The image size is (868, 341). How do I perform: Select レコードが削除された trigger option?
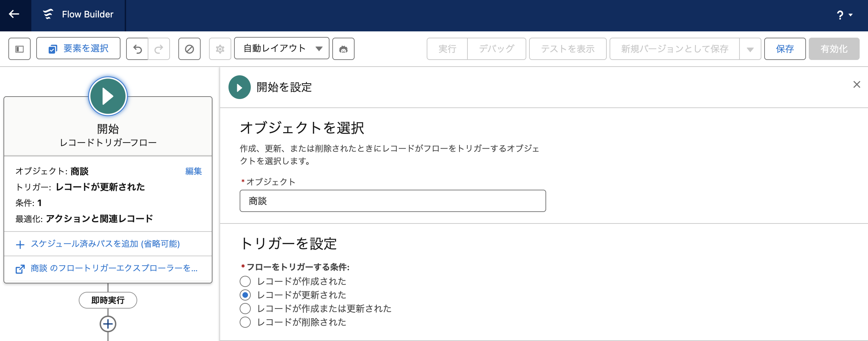(245, 322)
